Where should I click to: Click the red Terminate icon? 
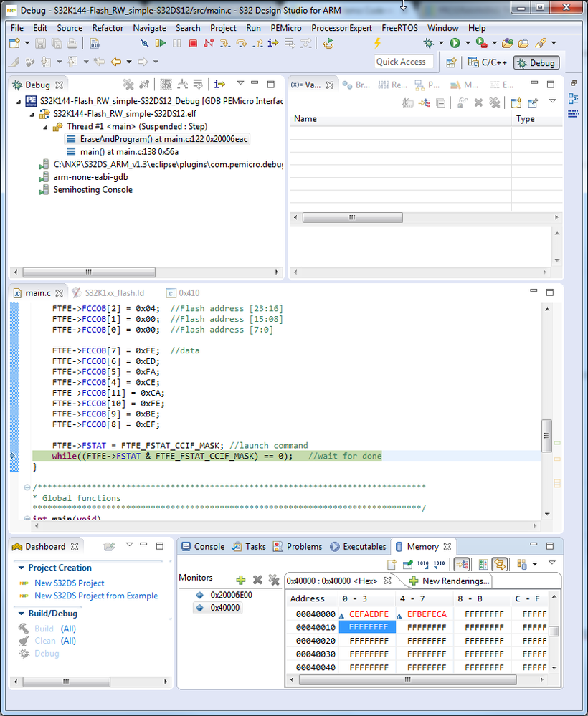click(x=193, y=44)
